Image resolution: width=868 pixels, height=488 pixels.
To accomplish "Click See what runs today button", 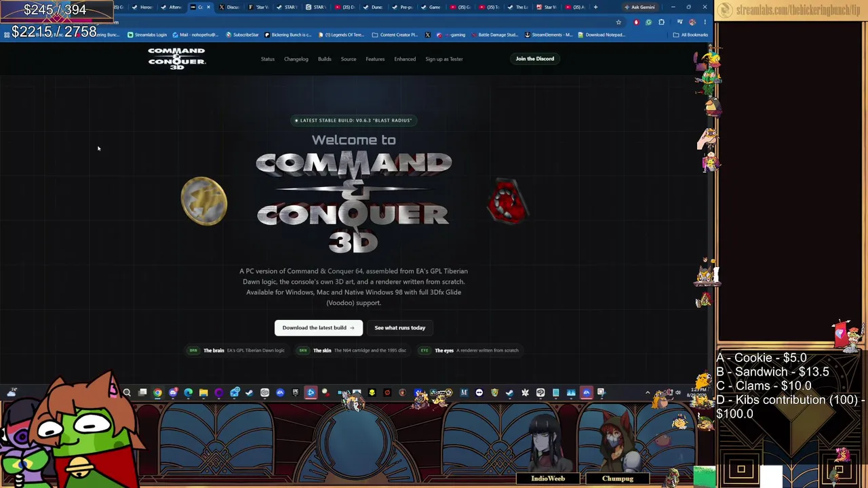I will click(x=400, y=328).
